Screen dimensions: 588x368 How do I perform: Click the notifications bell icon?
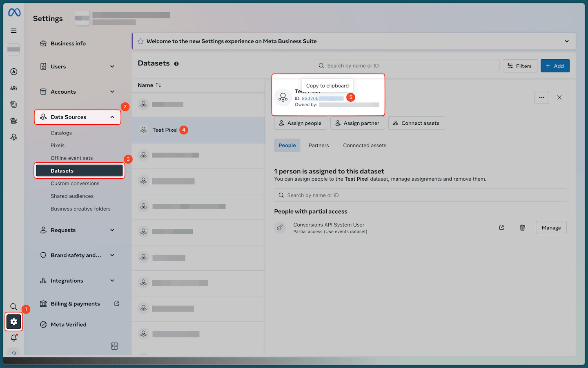click(13, 338)
